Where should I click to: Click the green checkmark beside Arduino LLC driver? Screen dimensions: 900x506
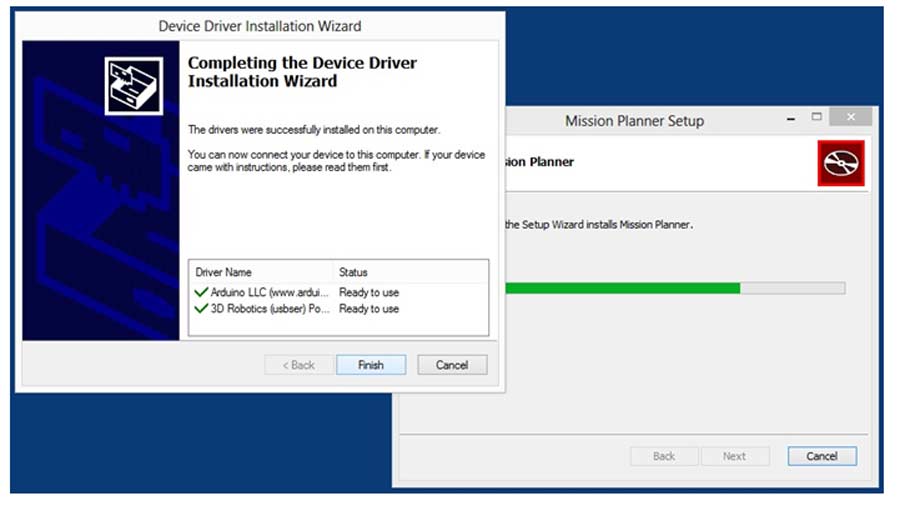click(201, 292)
